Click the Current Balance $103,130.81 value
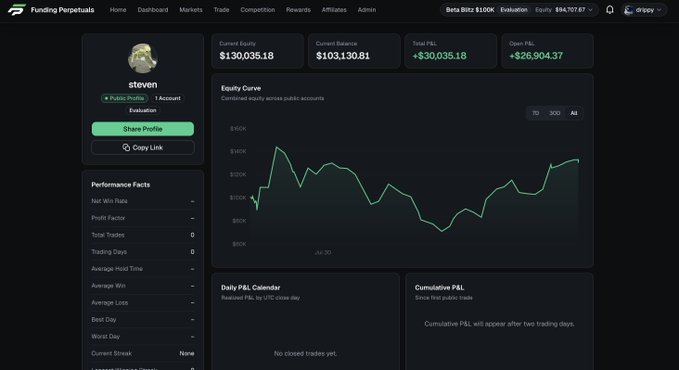This screenshot has width=679, height=370. coord(343,56)
